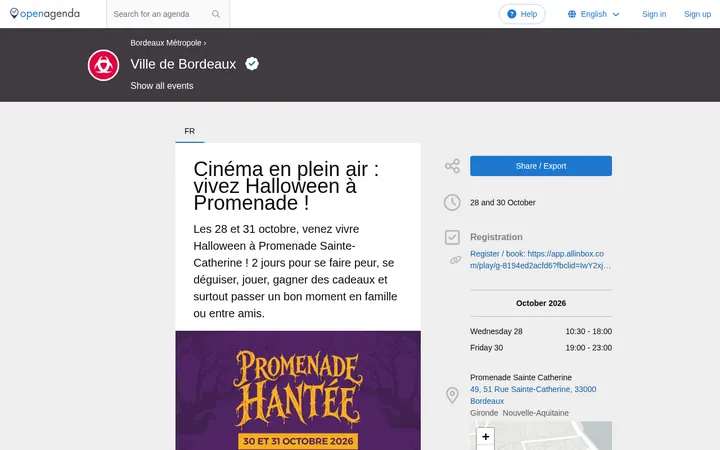Click the chain link icon under Registration
Screen dimensions: 720x450
[455, 260]
